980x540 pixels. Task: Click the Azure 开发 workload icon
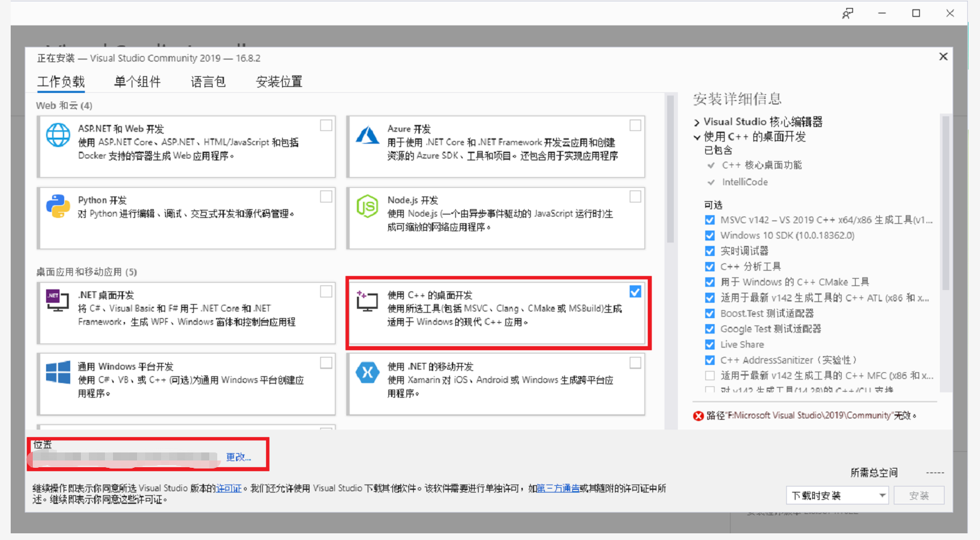coord(368,134)
